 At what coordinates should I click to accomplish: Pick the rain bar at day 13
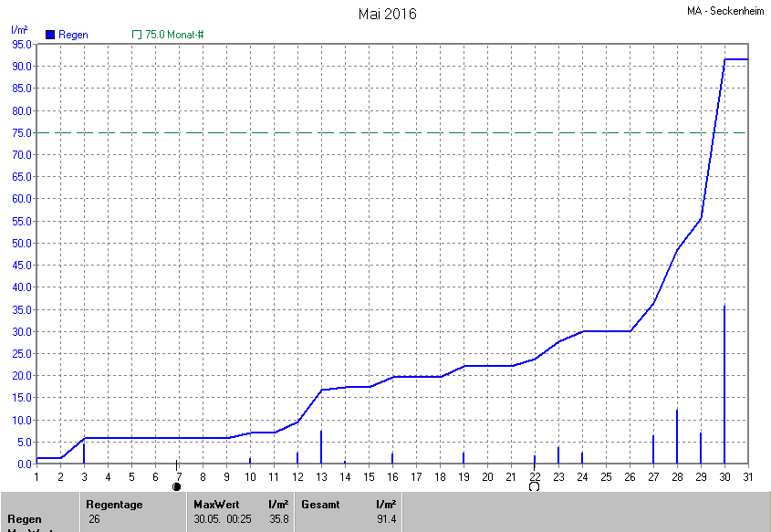click(x=321, y=447)
